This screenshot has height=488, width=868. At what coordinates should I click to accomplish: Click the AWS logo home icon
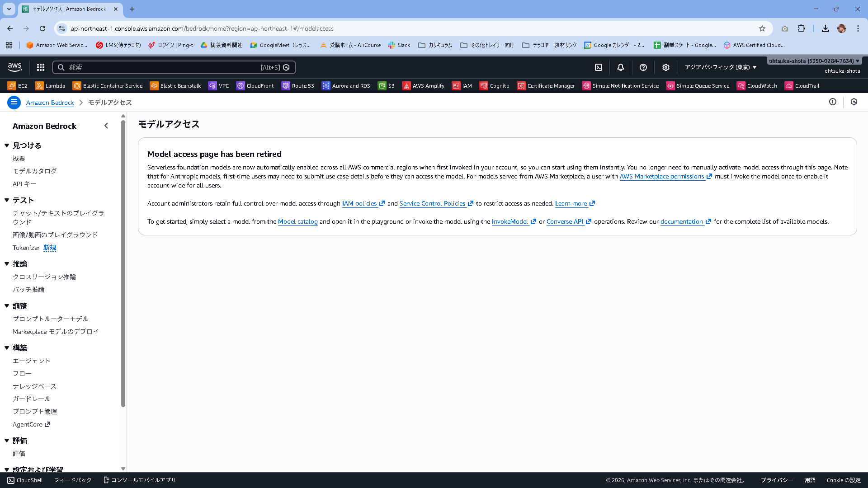pyautogui.click(x=15, y=67)
